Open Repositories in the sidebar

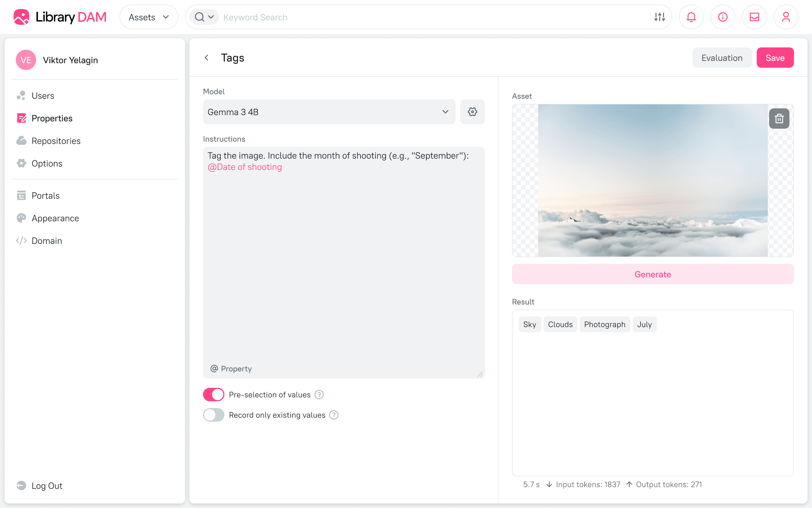click(x=56, y=141)
